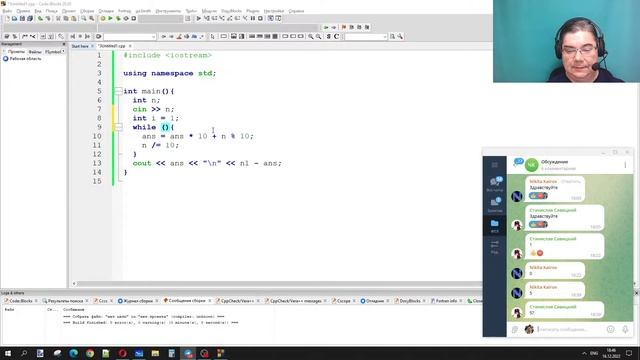The height and width of the screenshot is (360, 640).
Task: Click the Rebuild icon
Action: pos(126,18)
